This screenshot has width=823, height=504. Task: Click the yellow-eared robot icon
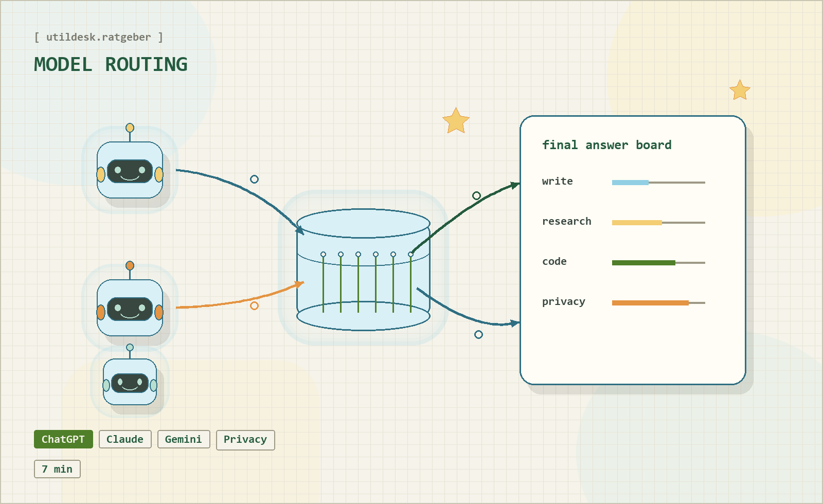coord(130,170)
